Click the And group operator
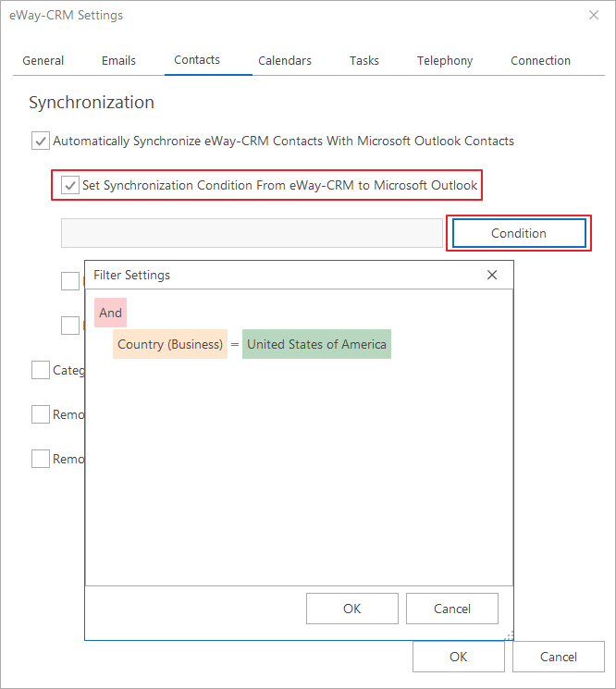This screenshot has width=616, height=689. click(x=110, y=313)
